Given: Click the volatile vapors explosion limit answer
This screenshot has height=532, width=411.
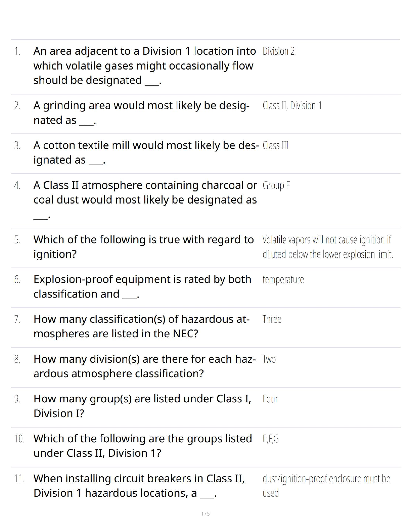Looking at the screenshot, I should coord(327,247).
